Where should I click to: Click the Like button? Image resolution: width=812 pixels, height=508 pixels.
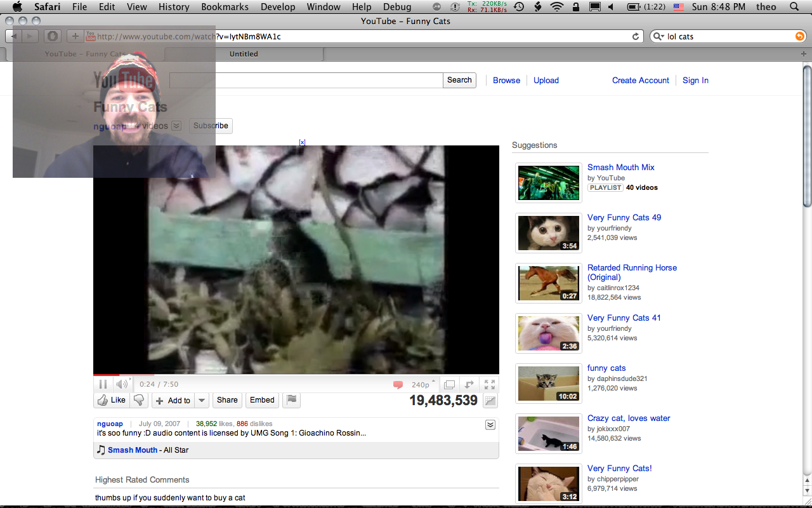tap(111, 400)
